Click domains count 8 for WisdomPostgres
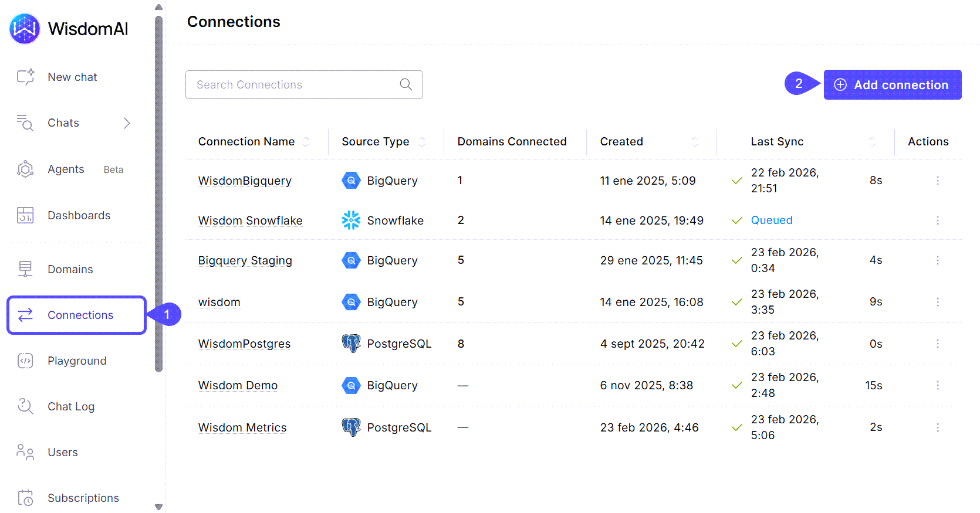Viewport: 980px width, 513px height. click(461, 344)
